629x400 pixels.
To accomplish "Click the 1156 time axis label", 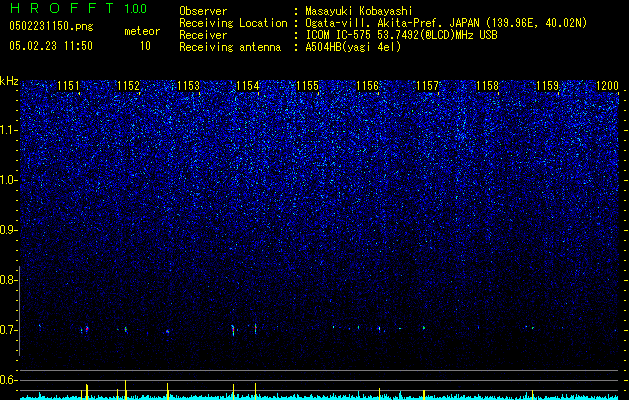I will [x=367, y=85].
